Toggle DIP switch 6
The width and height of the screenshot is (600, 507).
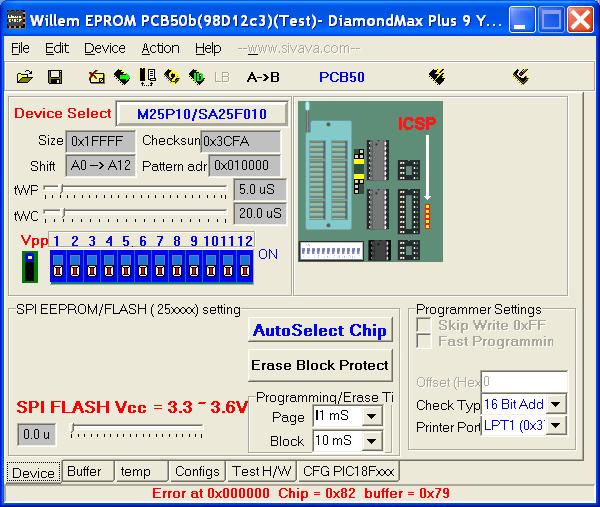click(x=143, y=267)
